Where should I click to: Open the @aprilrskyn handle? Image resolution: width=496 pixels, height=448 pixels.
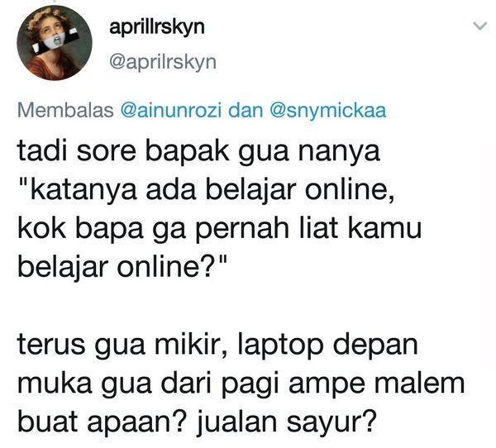[163, 62]
